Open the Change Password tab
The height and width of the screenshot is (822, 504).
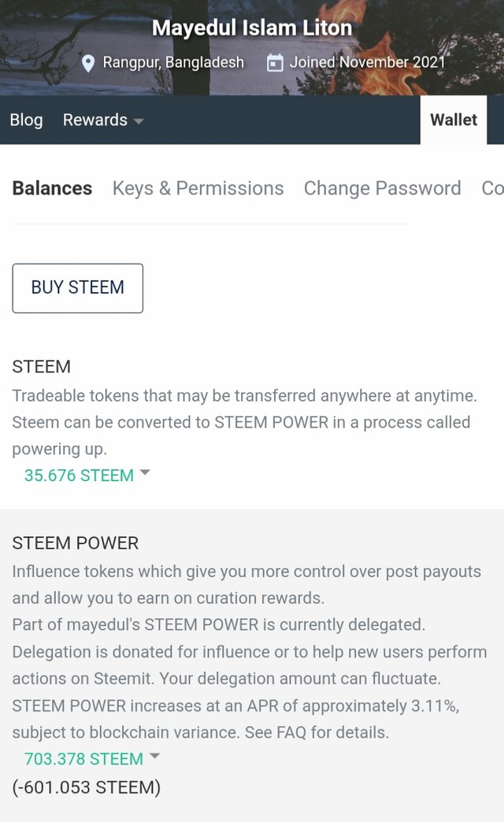point(382,188)
